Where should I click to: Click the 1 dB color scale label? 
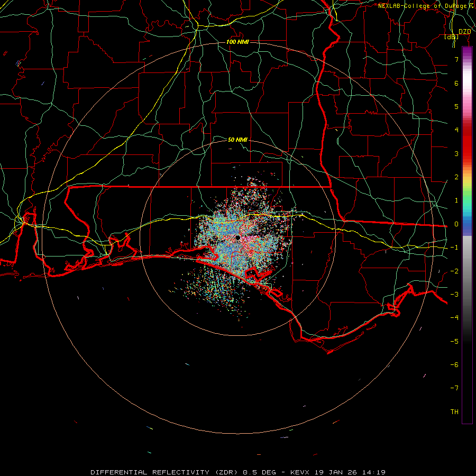(x=456, y=200)
